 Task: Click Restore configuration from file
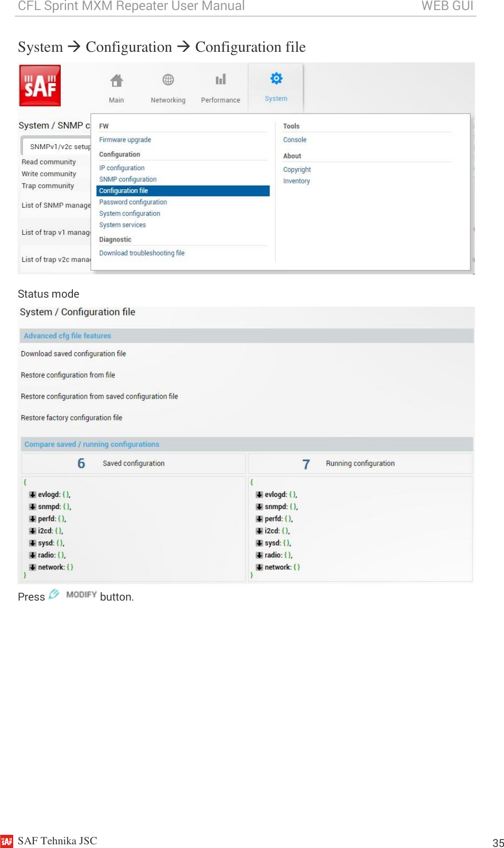coord(68,375)
